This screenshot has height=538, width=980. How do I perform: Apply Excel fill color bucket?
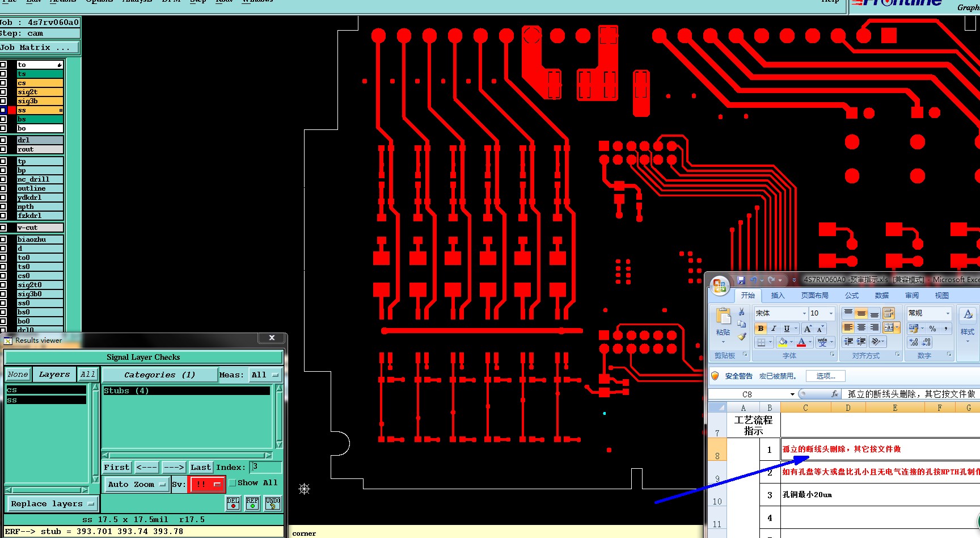click(783, 342)
